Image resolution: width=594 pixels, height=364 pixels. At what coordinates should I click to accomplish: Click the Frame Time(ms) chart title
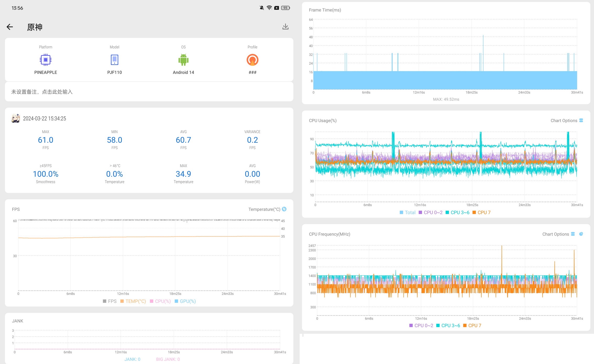pyautogui.click(x=325, y=10)
